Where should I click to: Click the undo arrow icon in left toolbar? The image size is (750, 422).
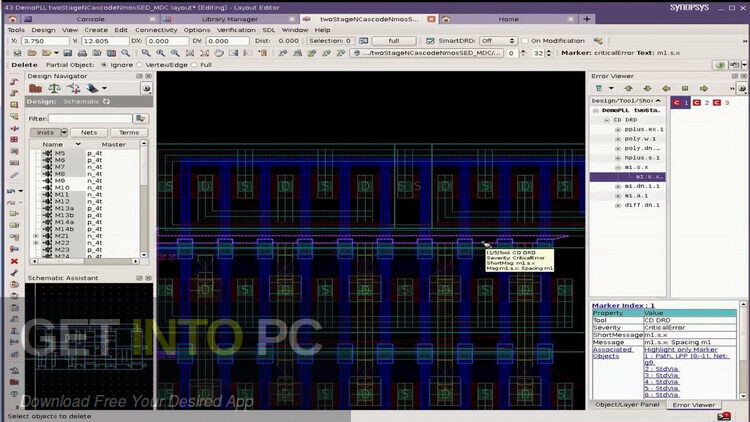click(11, 191)
